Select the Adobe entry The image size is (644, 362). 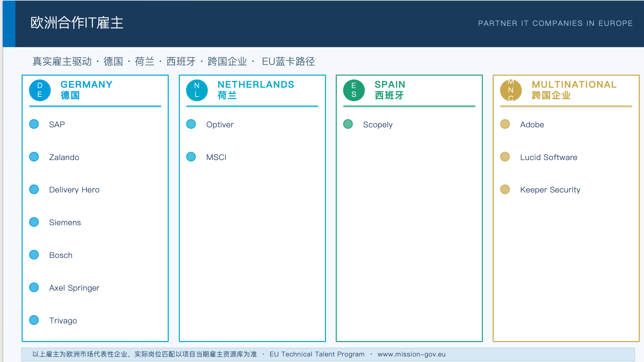pos(532,125)
